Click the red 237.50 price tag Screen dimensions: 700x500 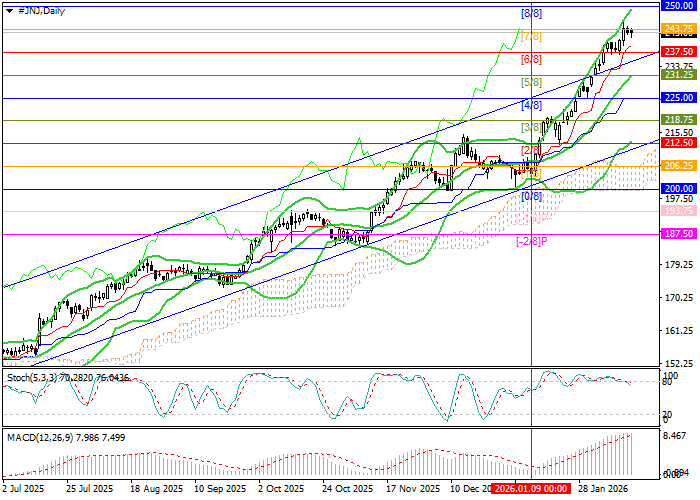click(x=679, y=51)
